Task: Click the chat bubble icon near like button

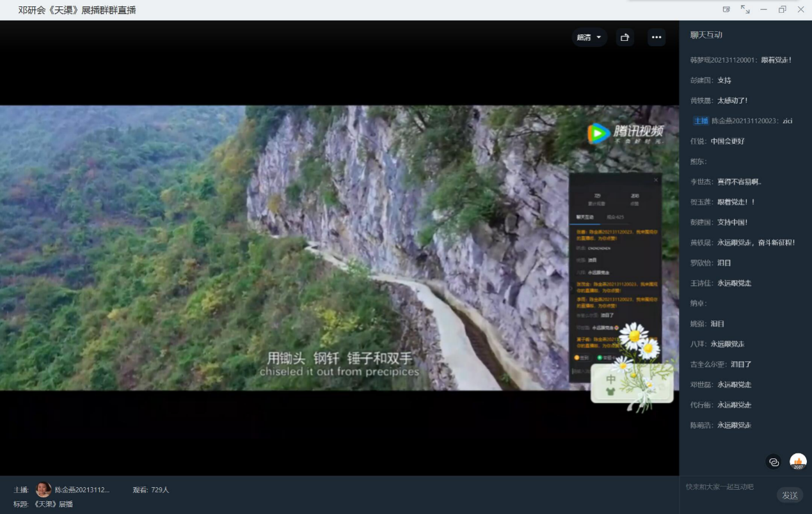Action: [x=774, y=462]
